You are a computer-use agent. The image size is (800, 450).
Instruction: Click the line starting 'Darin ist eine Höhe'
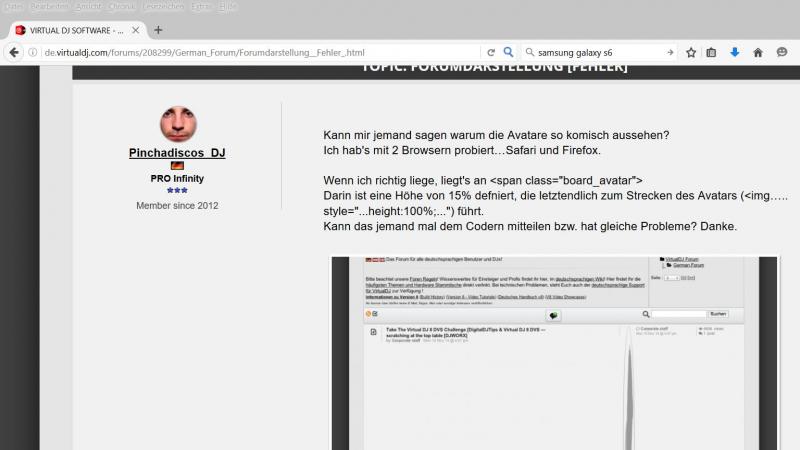pos(555,196)
